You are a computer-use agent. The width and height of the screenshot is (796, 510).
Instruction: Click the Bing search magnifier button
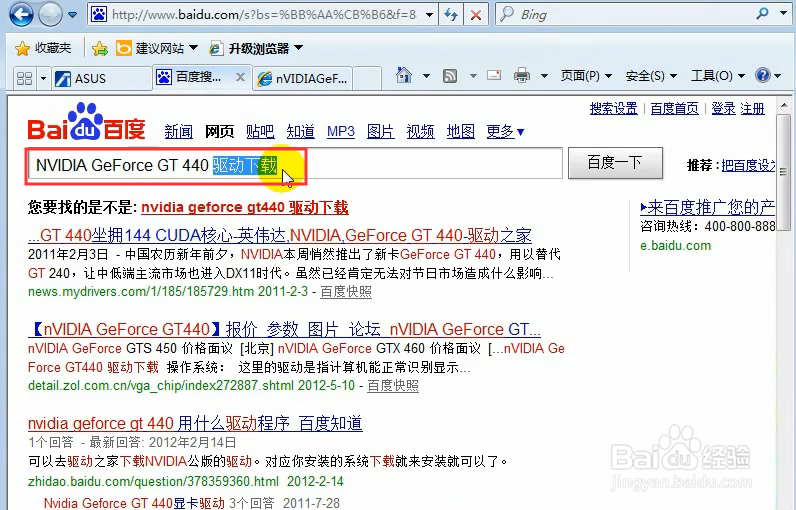(x=762, y=14)
